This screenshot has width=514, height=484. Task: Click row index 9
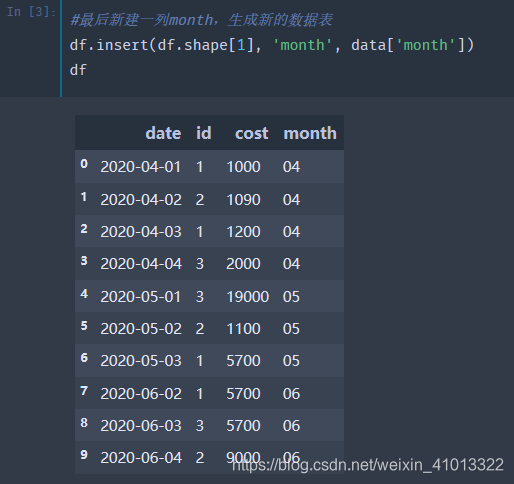(84, 455)
